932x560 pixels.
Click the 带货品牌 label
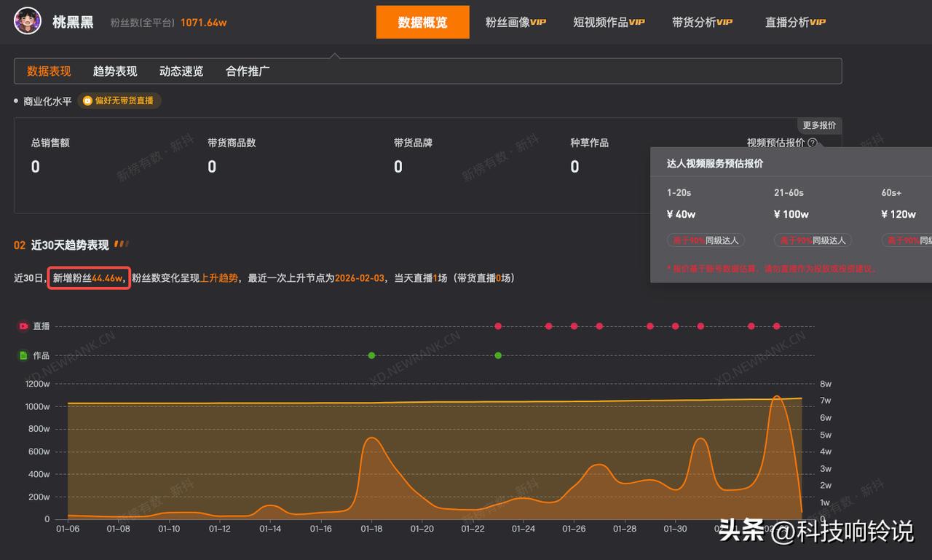click(413, 143)
